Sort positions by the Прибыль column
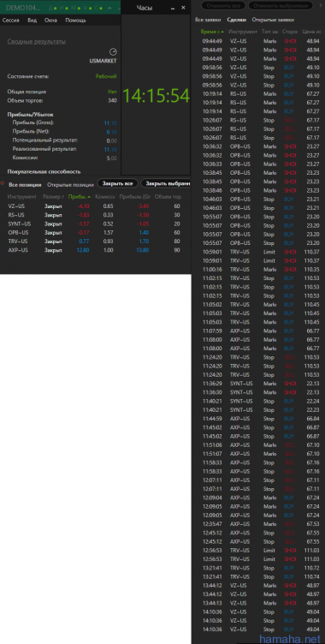325x644 pixels. [80, 197]
